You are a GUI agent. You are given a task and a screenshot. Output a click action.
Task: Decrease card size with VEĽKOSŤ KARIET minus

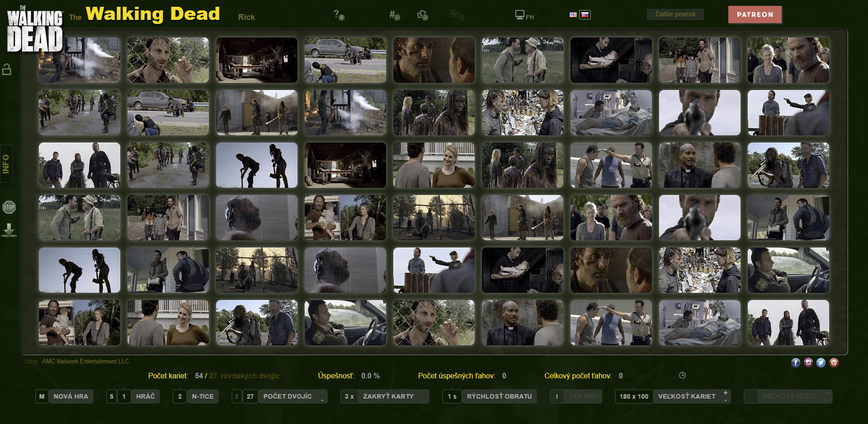coord(726,400)
